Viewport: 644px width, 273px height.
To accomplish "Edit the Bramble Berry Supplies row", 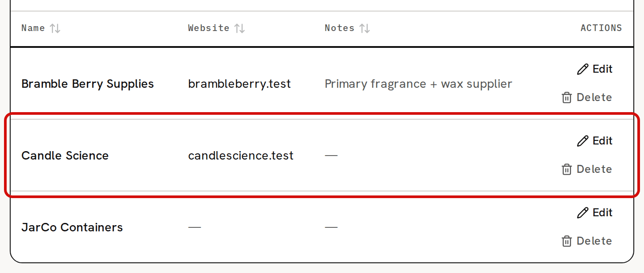I will [x=595, y=69].
